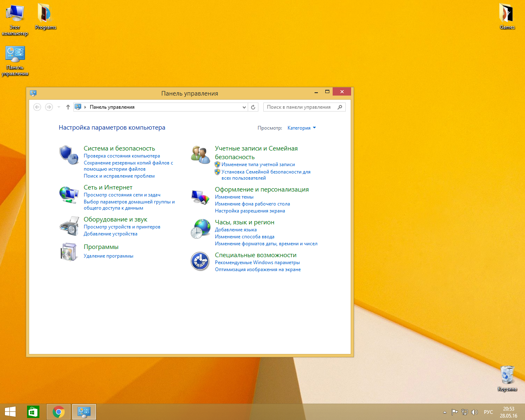
Task: Open the Hardware and Sound printer icon
Action: coord(68,226)
